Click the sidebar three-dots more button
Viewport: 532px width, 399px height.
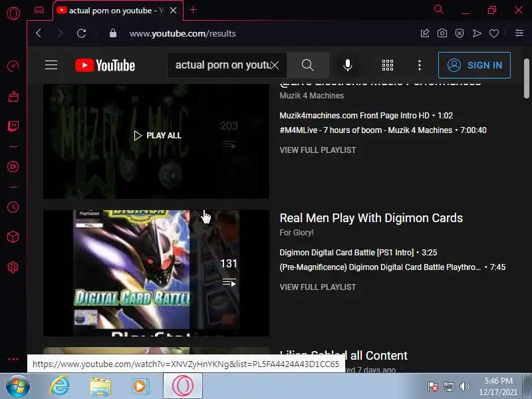point(13,359)
